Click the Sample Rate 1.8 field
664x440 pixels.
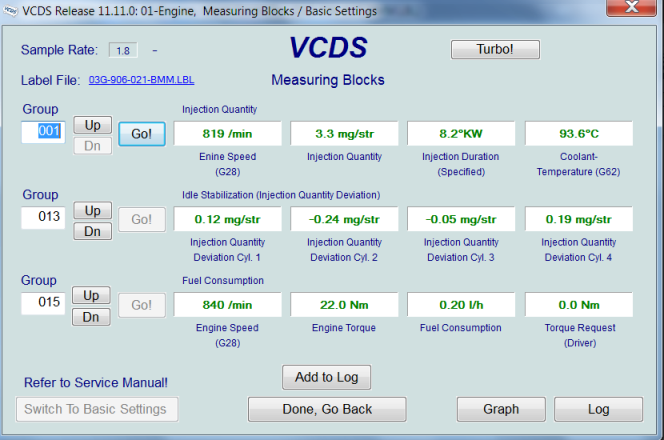123,50
